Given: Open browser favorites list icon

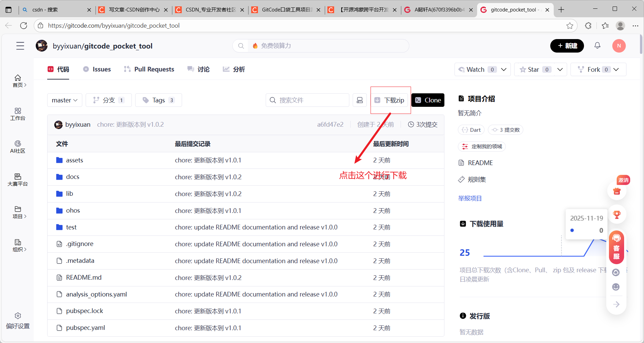Looking at the screenshot, I should click(x=605, y=26).
